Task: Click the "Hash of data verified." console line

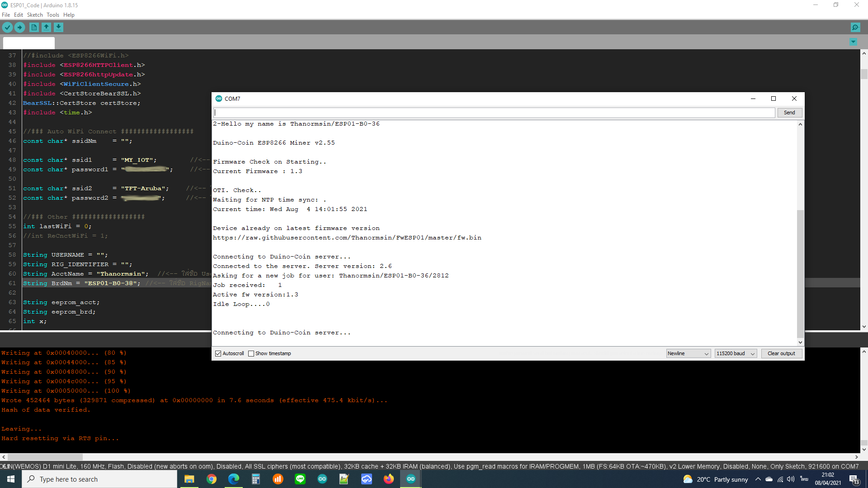Action: coord(46,410)
